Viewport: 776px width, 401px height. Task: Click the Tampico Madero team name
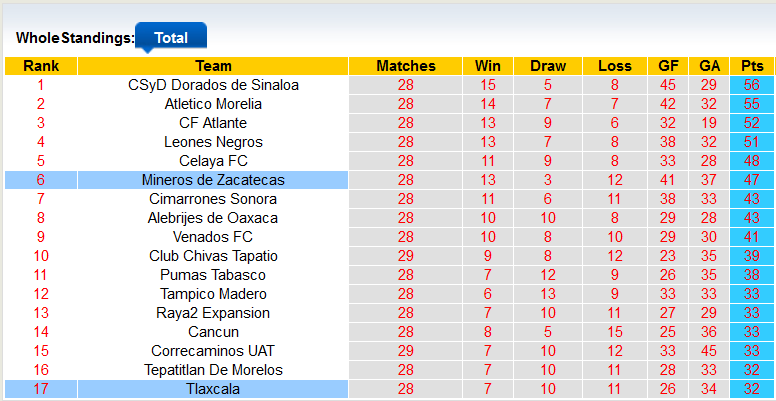[213, 294]
